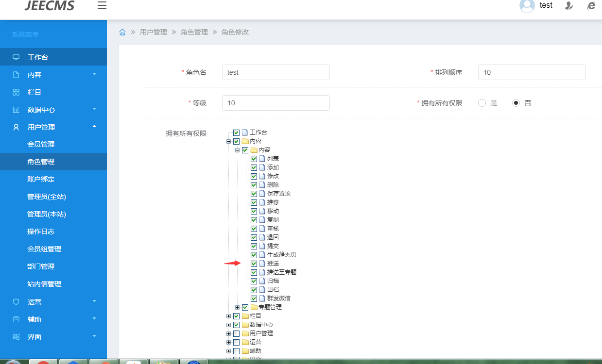
Task: Click the 列表 page icon in tree
Action: click(x=262, y=159)
